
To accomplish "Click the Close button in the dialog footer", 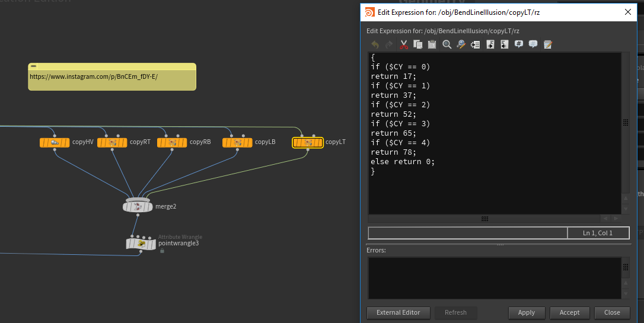I will pos(612,312).
